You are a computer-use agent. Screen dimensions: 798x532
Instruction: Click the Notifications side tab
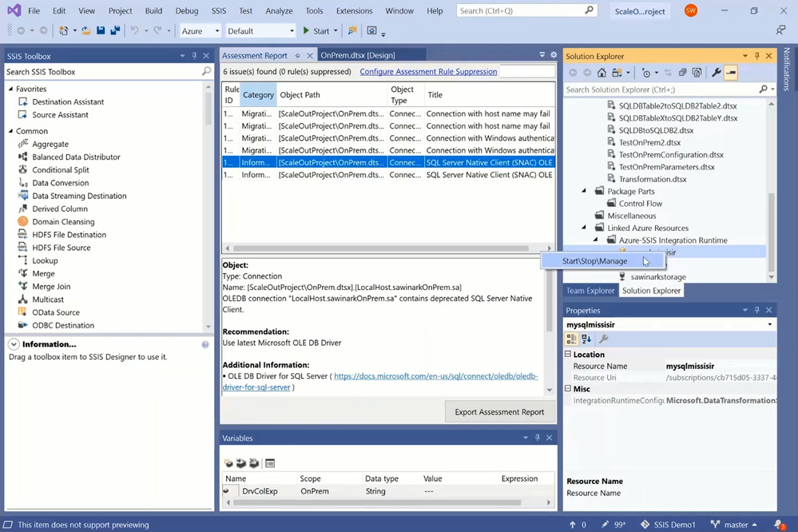click(x=787, y=69)
